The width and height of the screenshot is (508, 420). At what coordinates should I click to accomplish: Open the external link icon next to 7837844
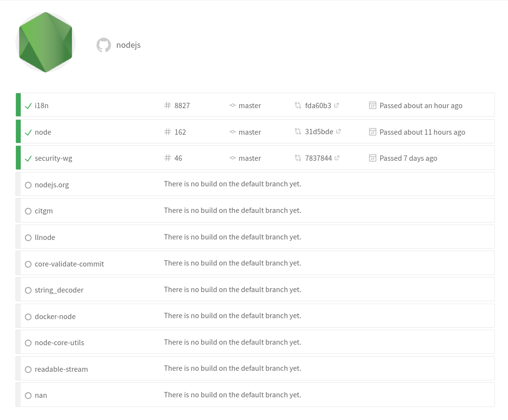click(337, 158)
